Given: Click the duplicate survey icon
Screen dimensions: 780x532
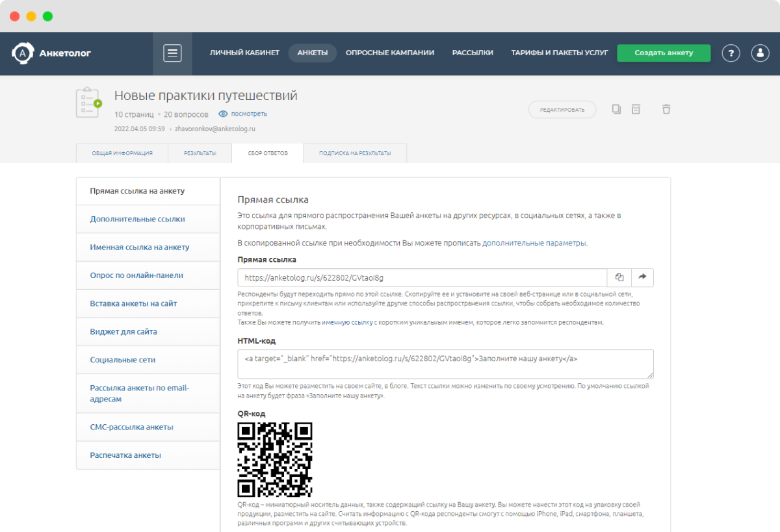Looking at the screenshot, I should [x=616, y=109].
